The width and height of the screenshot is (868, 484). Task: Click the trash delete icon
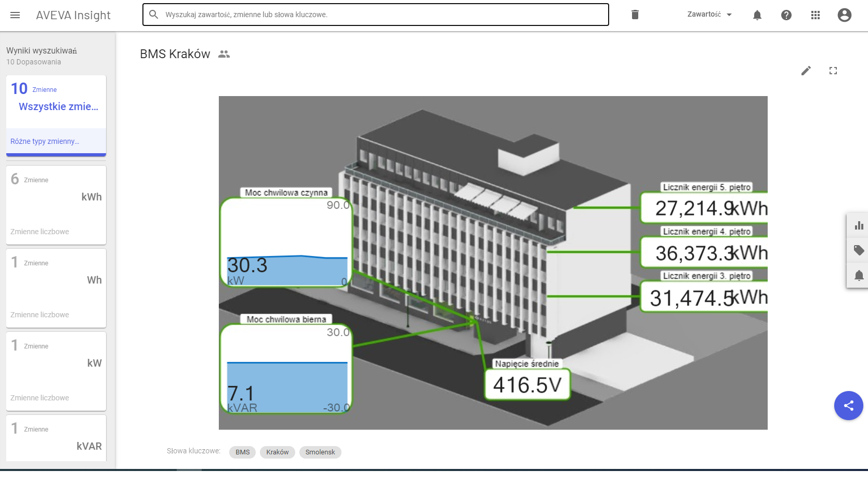click(x=635, y=15)
